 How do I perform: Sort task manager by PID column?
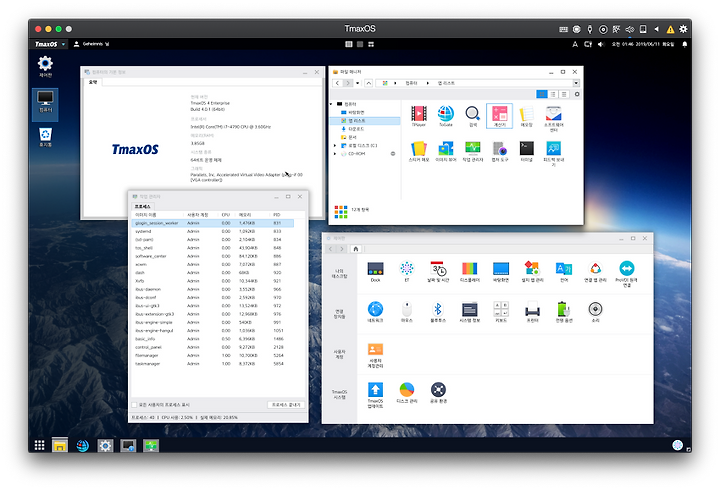277,215
